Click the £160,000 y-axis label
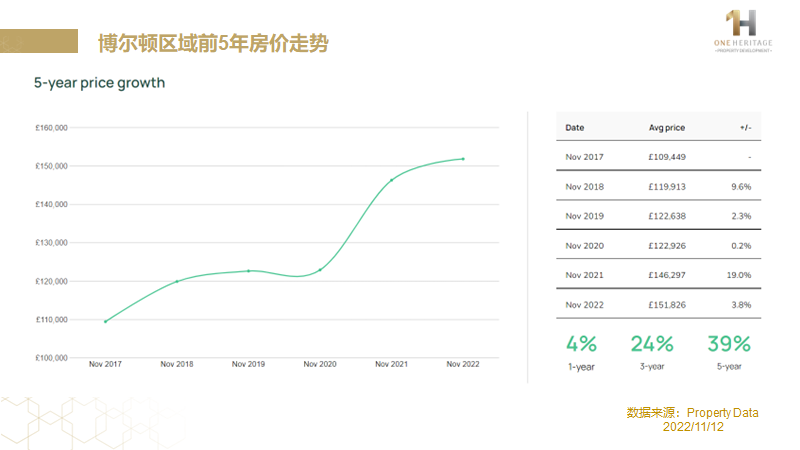 51,128
